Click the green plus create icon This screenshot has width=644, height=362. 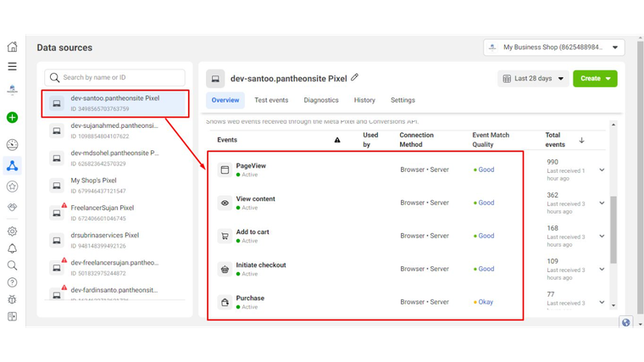tap(12, 118)
